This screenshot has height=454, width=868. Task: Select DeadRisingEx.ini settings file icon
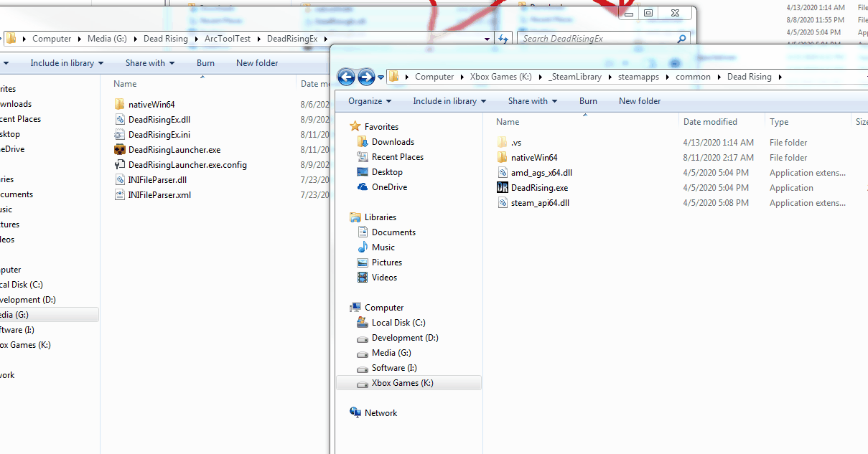click(120, 135)
